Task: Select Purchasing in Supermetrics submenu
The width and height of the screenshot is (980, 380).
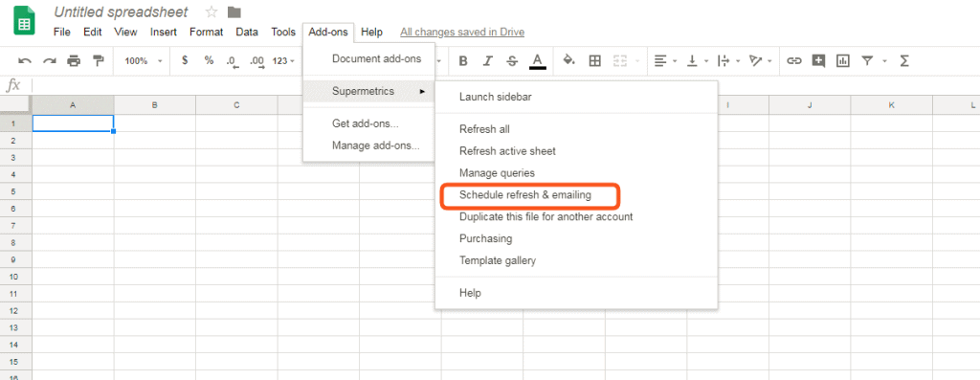Action: pos(576,238)
